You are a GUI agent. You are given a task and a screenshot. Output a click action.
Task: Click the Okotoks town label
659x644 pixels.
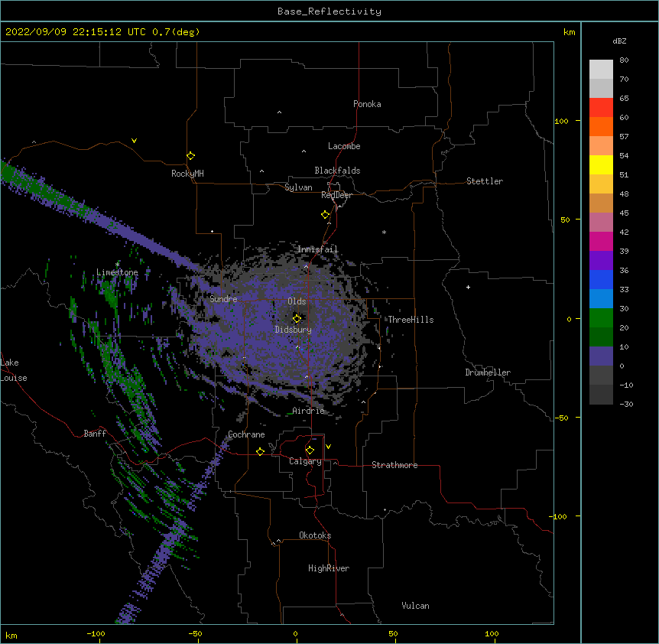[x=315, y=535]
